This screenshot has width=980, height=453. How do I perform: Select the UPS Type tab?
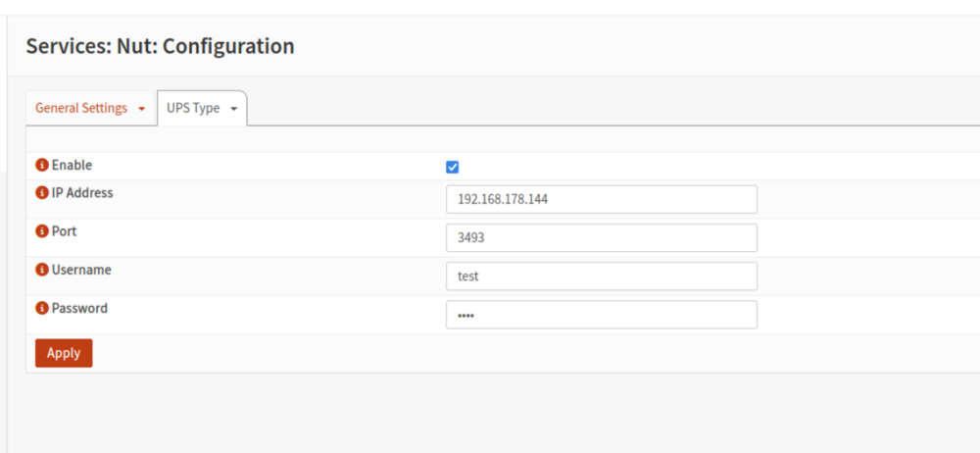[202, 108]
